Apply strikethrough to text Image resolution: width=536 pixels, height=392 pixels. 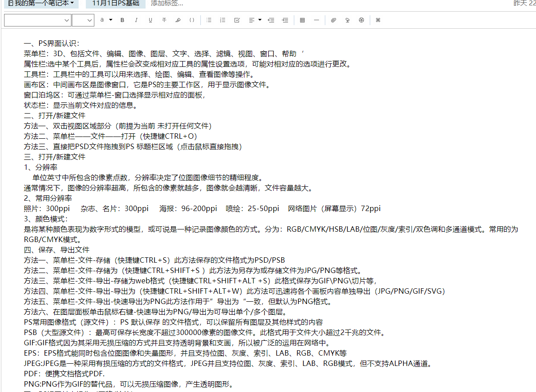pos(164,20)
